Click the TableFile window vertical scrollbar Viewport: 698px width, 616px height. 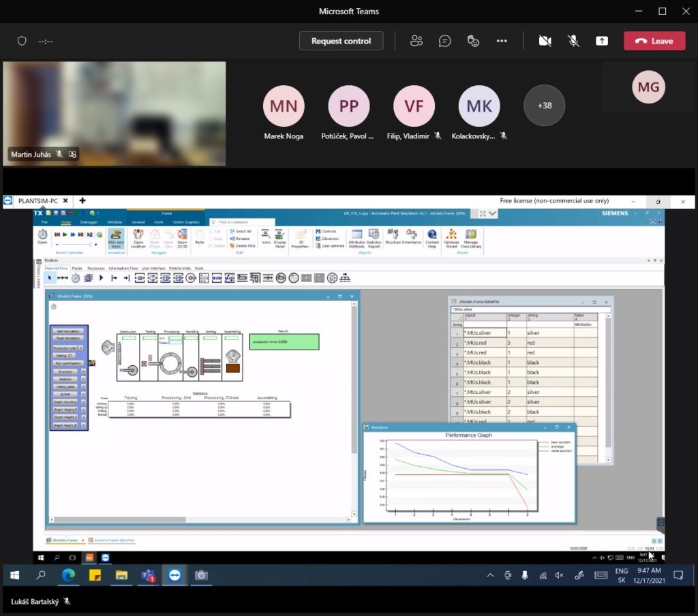(x=608, y=387)
